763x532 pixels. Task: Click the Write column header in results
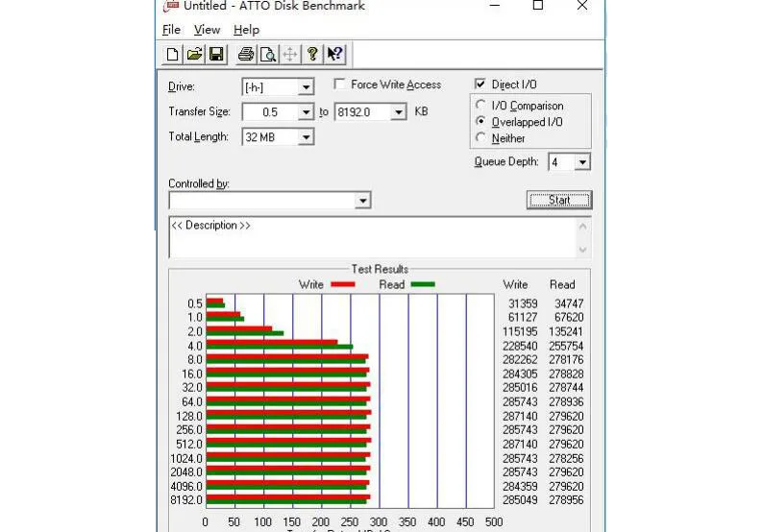pyautogui.click(x=515, y=284)
